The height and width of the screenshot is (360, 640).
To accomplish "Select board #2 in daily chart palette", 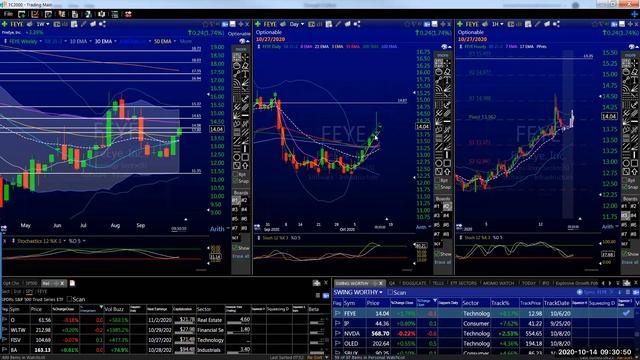I will [x=447, y=207].
